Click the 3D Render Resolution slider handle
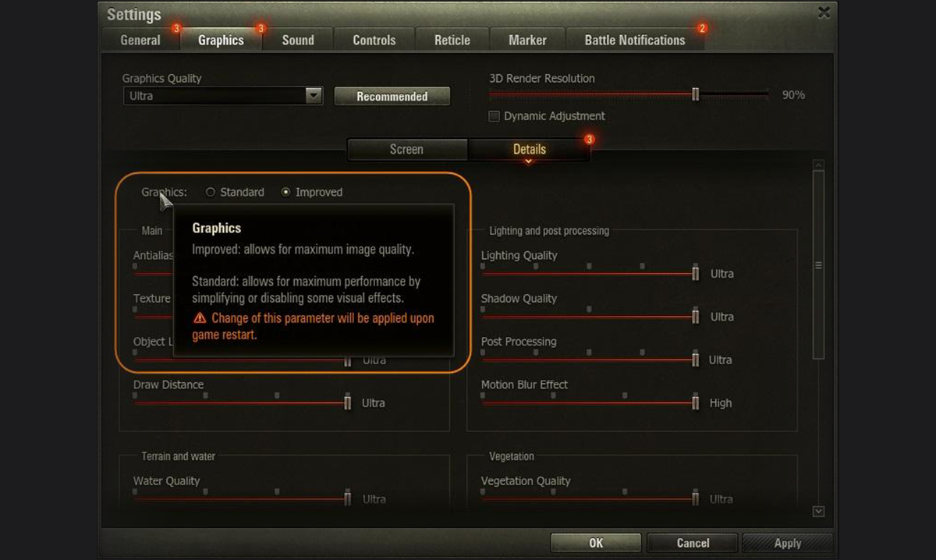936x560 pixels. click(x=695, y=94)
